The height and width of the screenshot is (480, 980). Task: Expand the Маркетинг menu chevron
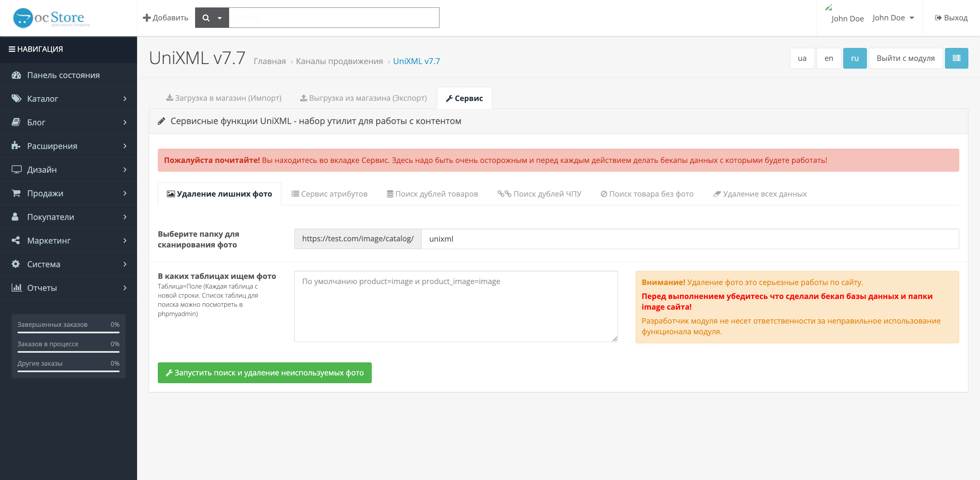[x=125, y=240]
